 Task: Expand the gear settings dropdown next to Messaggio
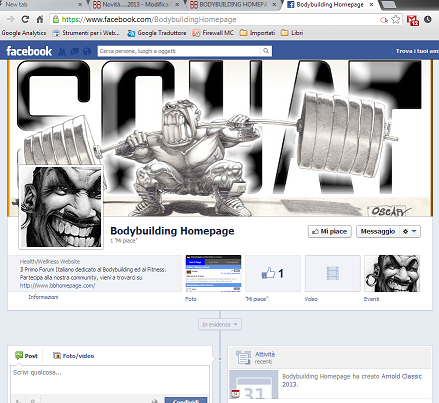pos(410,231)
